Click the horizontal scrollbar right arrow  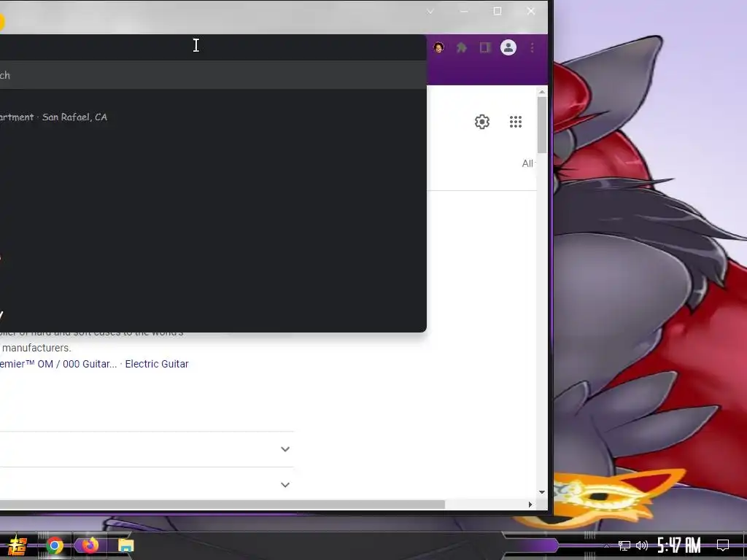[530, 505]
